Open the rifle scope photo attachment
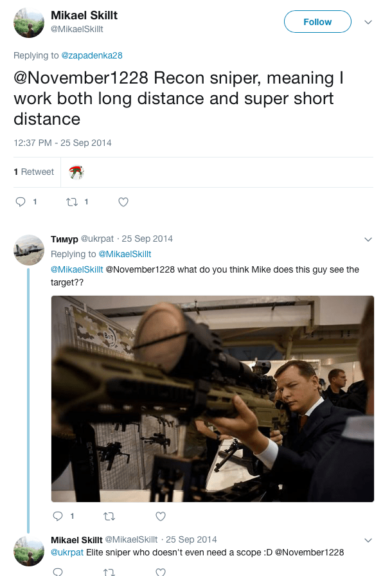The height and width of the screenshot is (576, 392). tap(212, 399)
